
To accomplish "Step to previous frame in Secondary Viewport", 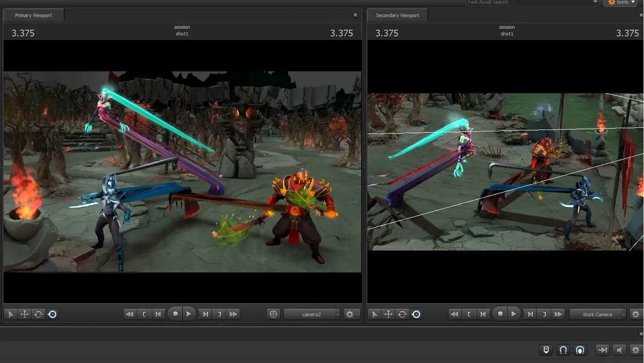I will [x=483, y=314].
